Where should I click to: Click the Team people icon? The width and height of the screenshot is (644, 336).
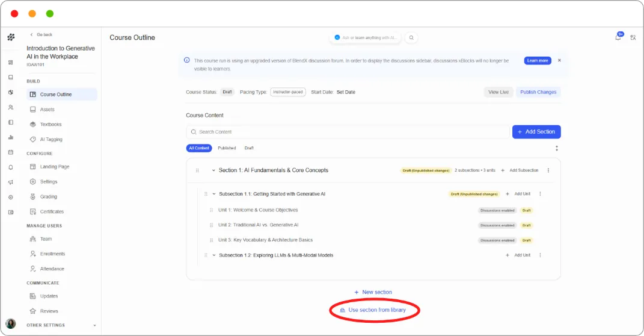33,239
